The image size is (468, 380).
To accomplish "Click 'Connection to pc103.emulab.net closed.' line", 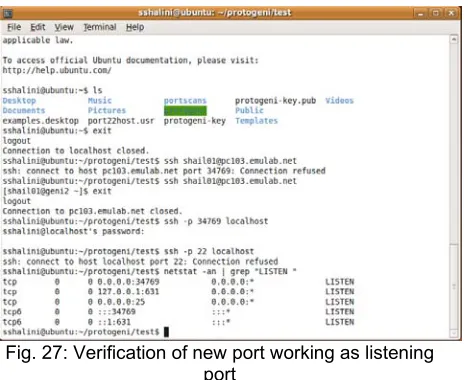I will pyautogui.click(x=92, y=211).
